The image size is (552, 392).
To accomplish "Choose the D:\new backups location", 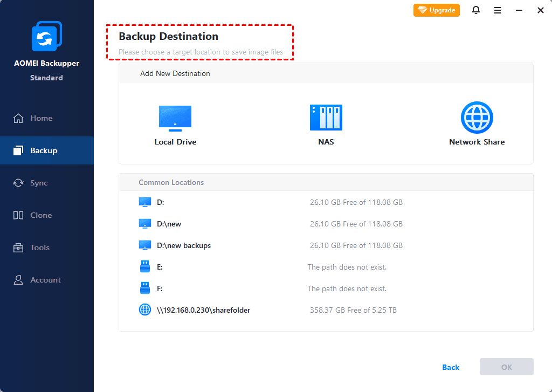I will point(183,245).
